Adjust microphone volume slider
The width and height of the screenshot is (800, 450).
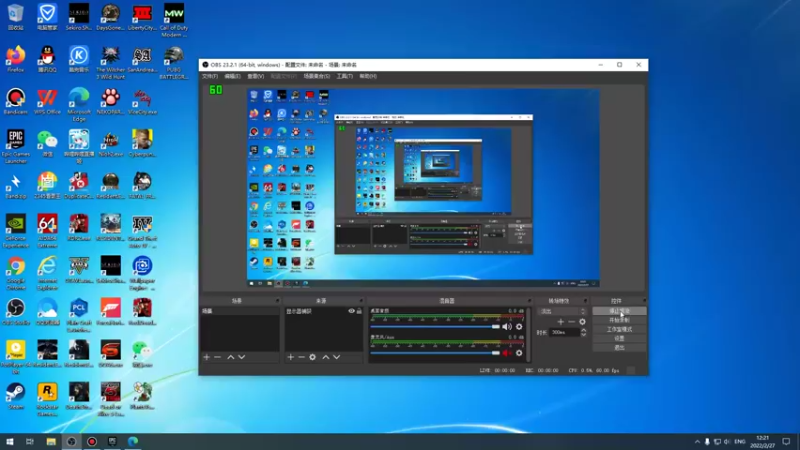435,353
